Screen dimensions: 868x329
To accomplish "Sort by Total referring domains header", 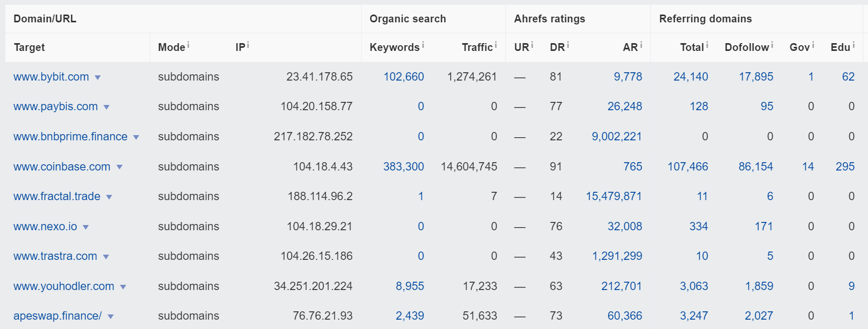I will point(692,47).
